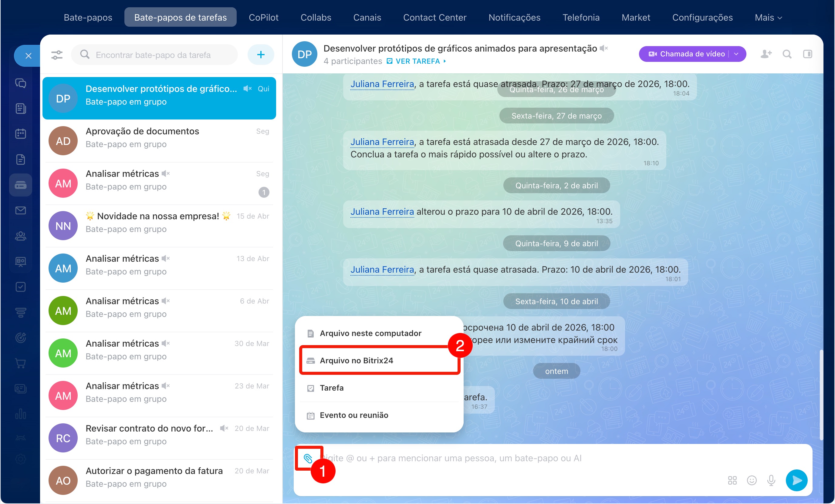Open calendar icon in left sidebar
This screenshot has width=835, height=504.
21,134
